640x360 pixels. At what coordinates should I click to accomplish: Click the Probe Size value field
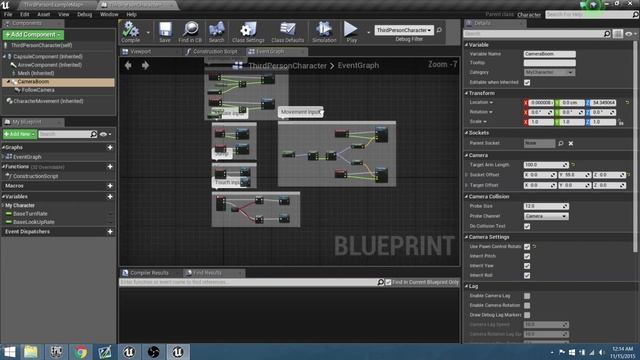coord(546,206)
